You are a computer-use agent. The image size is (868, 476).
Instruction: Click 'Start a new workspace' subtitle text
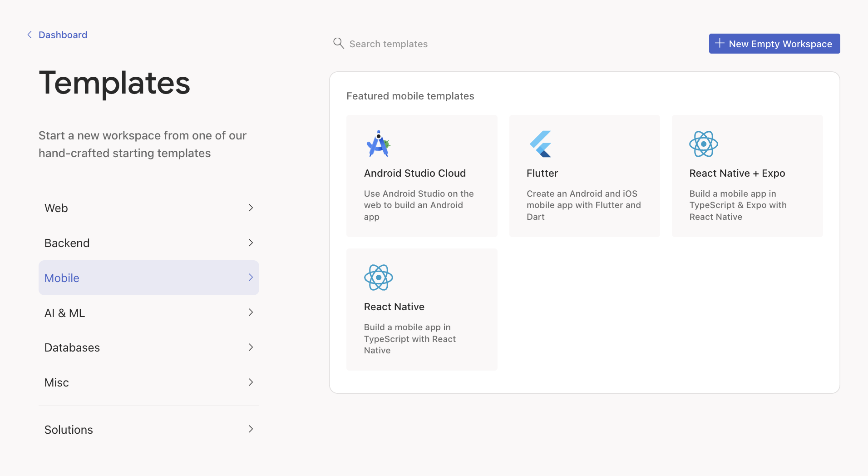click(143, 144)
